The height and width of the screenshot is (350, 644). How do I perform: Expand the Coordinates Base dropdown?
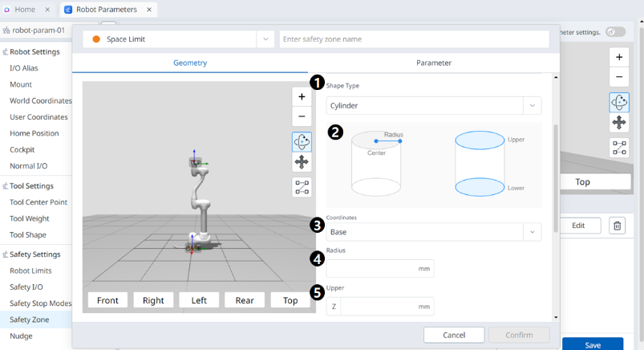click(x=531, y=232)
